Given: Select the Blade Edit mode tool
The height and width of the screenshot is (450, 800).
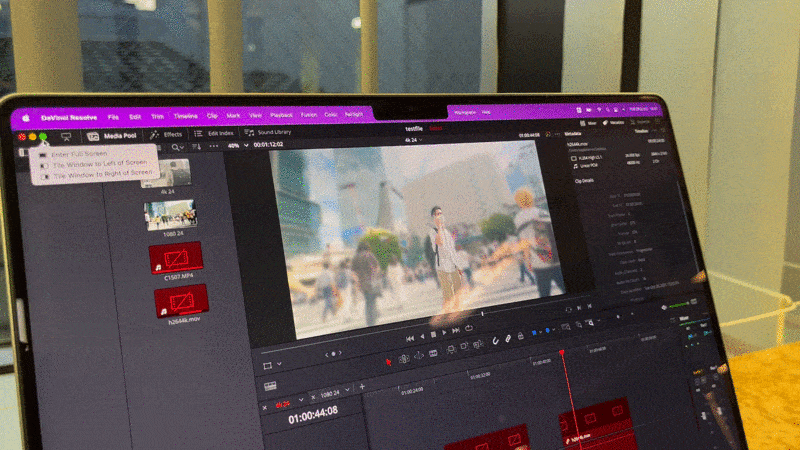Looking at the screenshot, I should coord(433,353).
